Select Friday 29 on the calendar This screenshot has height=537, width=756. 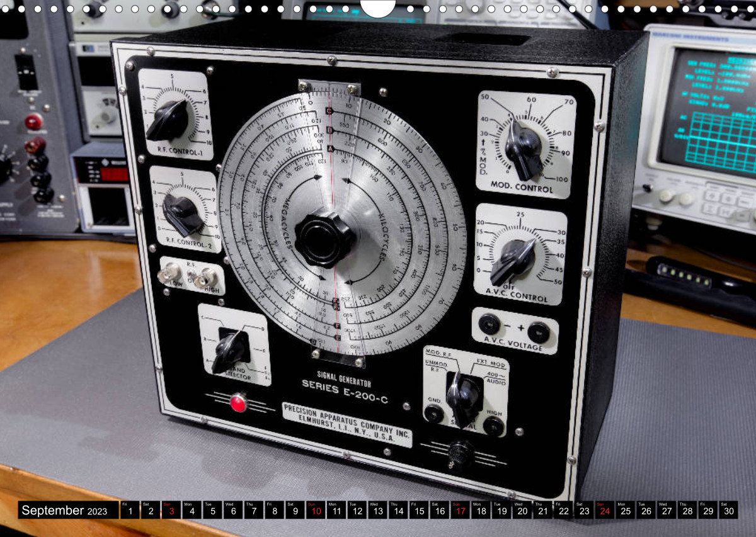click(x=708, y=511)
